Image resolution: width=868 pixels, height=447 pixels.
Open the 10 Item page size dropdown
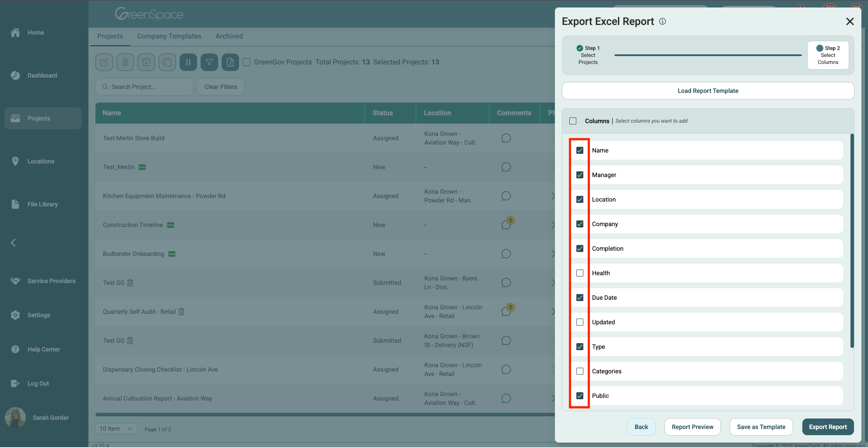116,429
